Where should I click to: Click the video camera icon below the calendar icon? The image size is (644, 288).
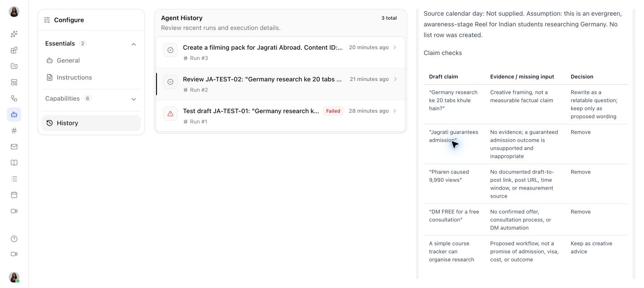coord(14,211)
